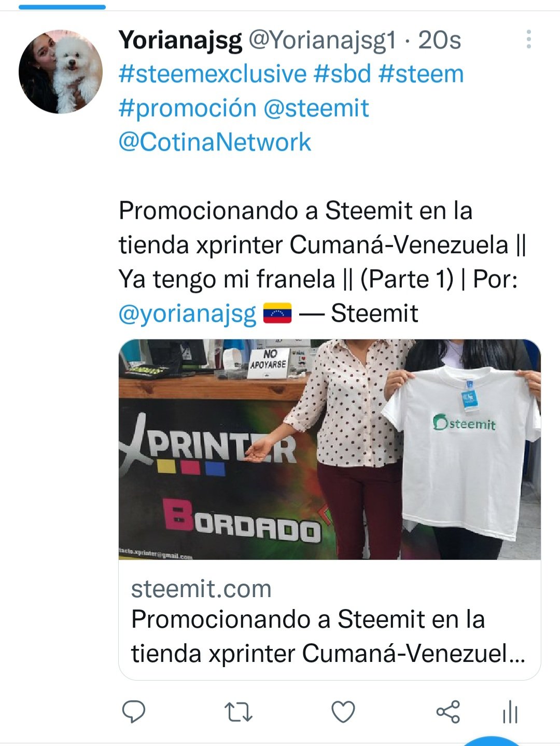
Task: Share the tweet using the share icon
Action: coord(448,711)
